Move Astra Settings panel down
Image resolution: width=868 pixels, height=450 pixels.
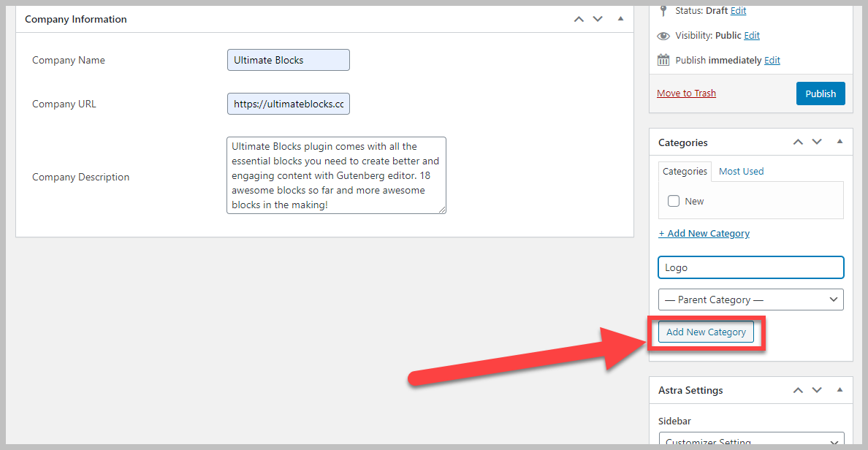click(817, 390)
